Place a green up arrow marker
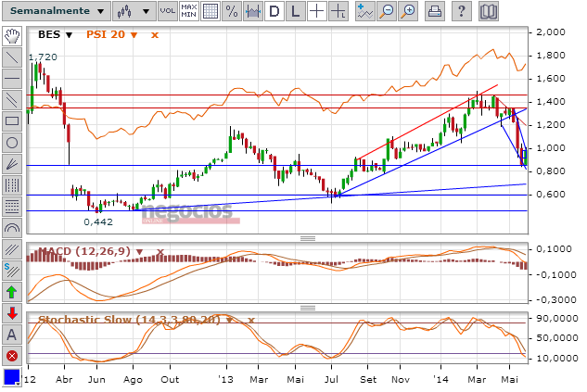Viewport: 587px width, 392px height. point(12,292)
